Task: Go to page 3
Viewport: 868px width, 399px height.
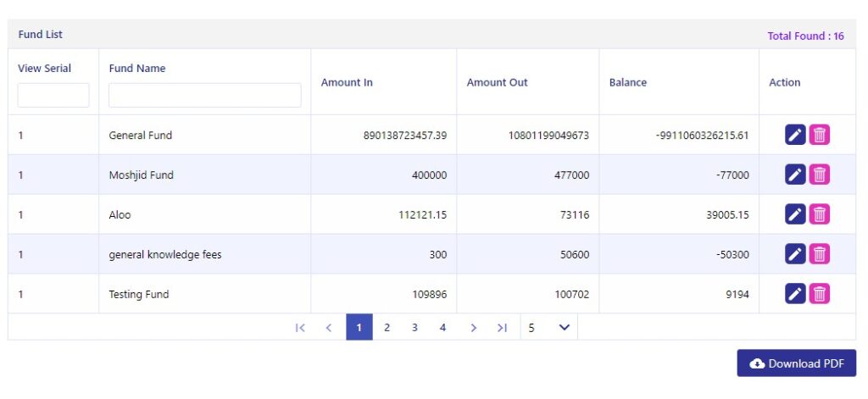Action: coord(414,328)
